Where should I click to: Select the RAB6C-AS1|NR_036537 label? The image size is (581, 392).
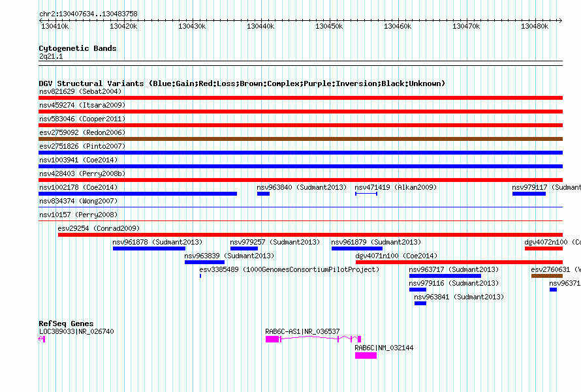[x=302, y=331]
